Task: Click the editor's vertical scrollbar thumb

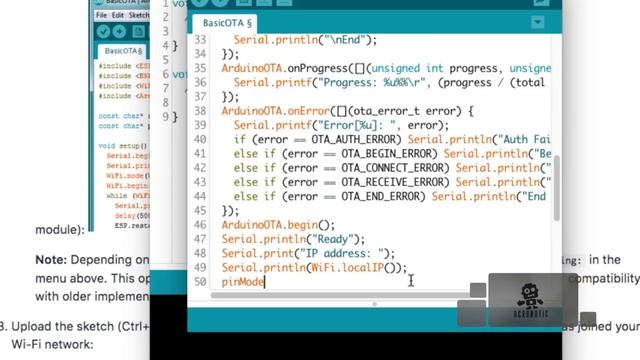Action: pyautogui.click(x=556, y=188)
